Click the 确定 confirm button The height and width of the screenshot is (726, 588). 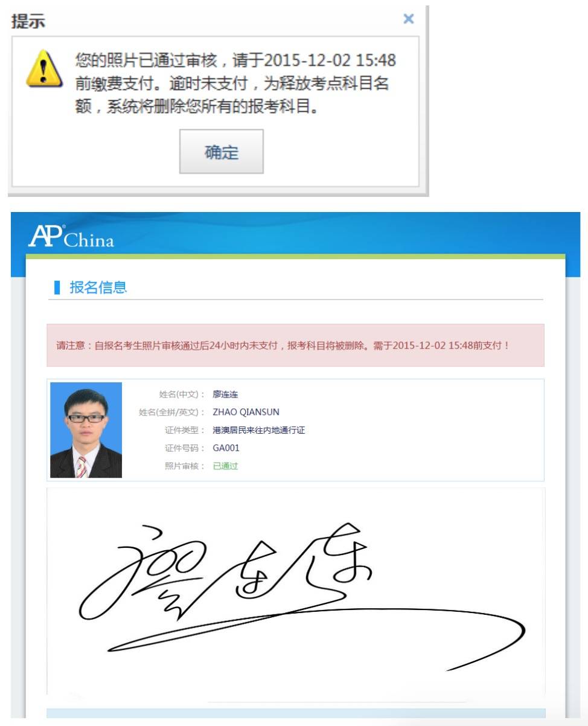221,152
